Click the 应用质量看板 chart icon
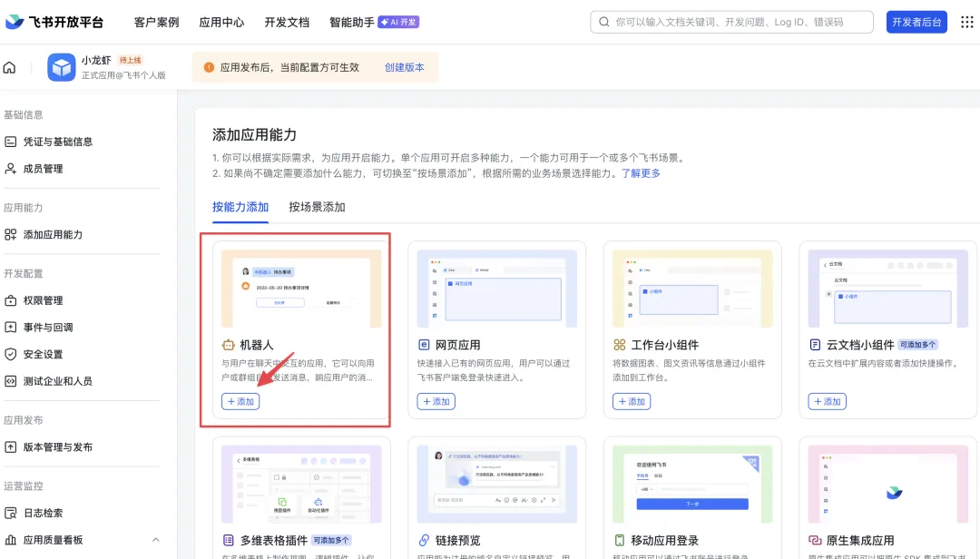980x559 pixels. click(x=11, y=540)
